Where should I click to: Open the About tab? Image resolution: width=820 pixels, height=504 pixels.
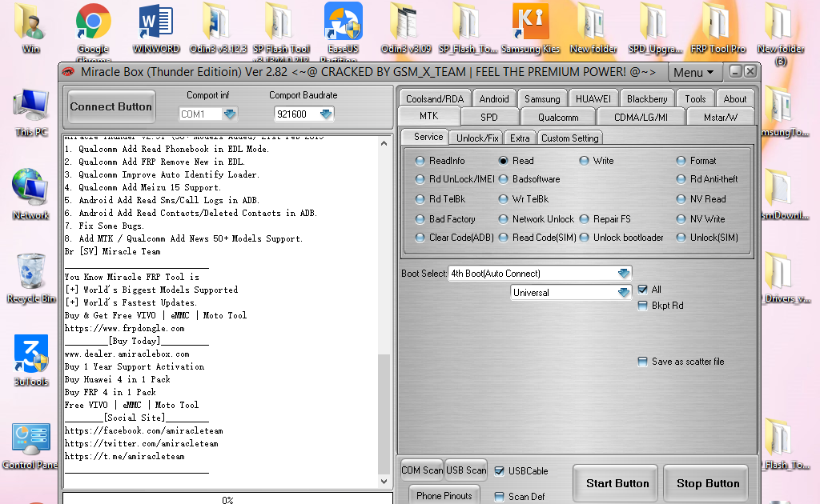click(735, 98)
